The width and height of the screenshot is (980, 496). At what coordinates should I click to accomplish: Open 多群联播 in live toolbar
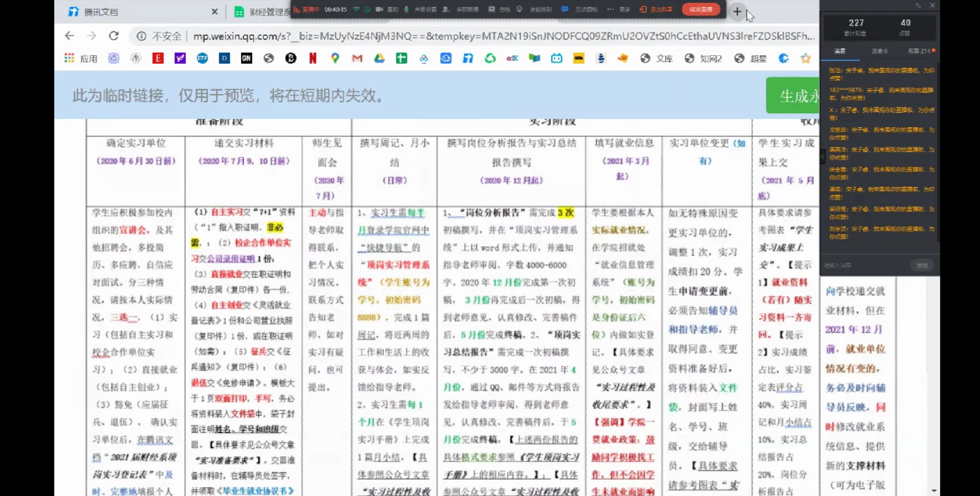pyautogui.click(x=460, y=9)
